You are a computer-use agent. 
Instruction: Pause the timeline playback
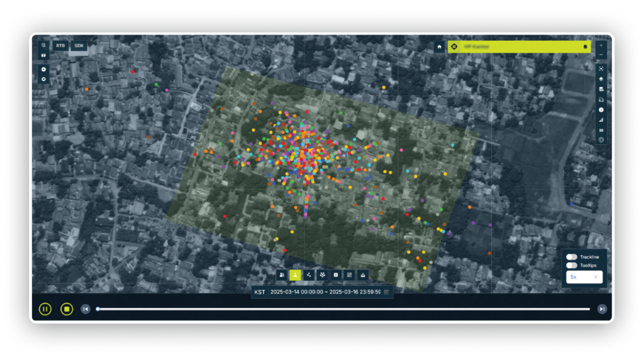[x=45, y=309]
